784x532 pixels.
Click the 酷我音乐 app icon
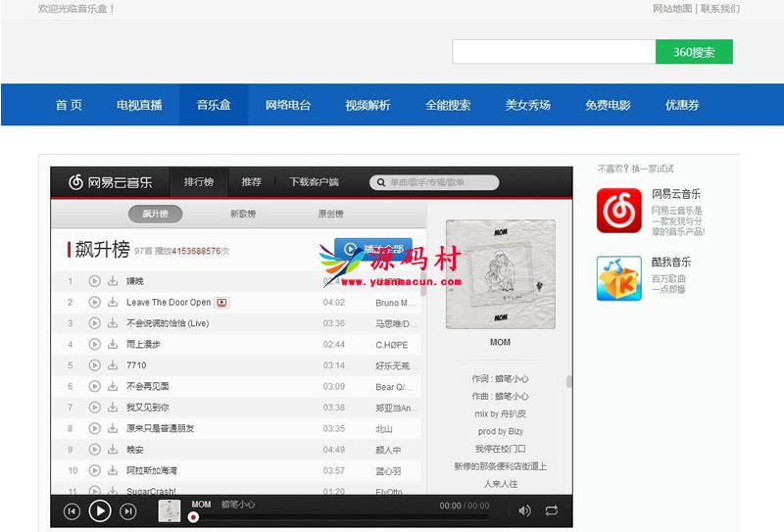coord(618,278)
